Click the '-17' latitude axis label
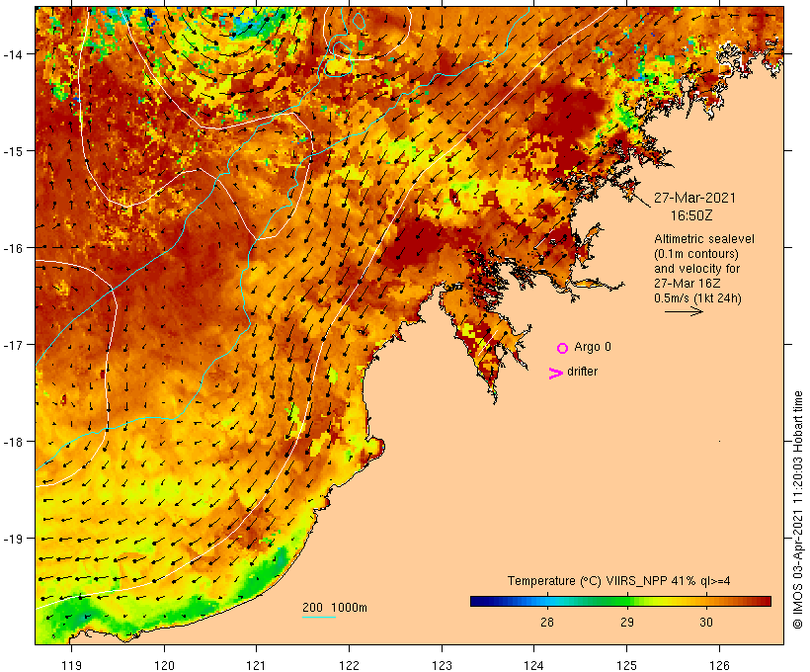The image size is (810, 672). point(12,345)
